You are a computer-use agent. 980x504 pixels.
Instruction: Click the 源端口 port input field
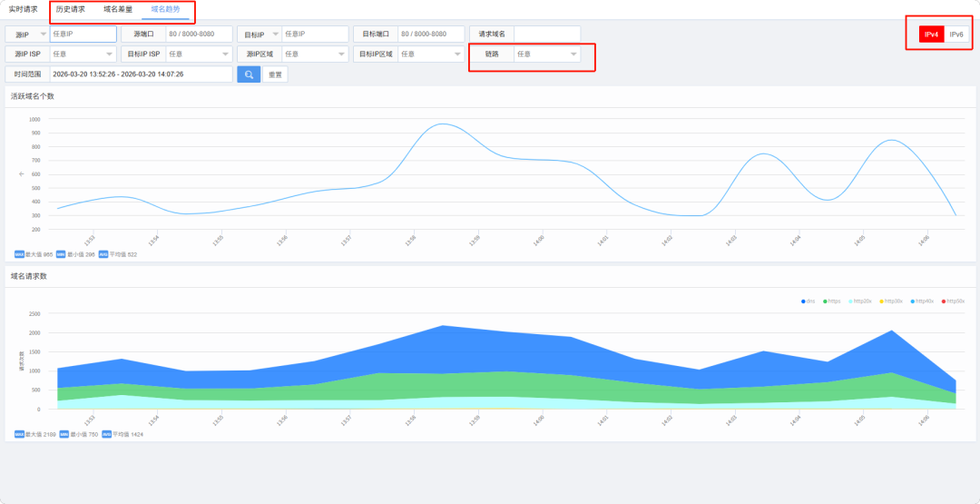point(199,35)
